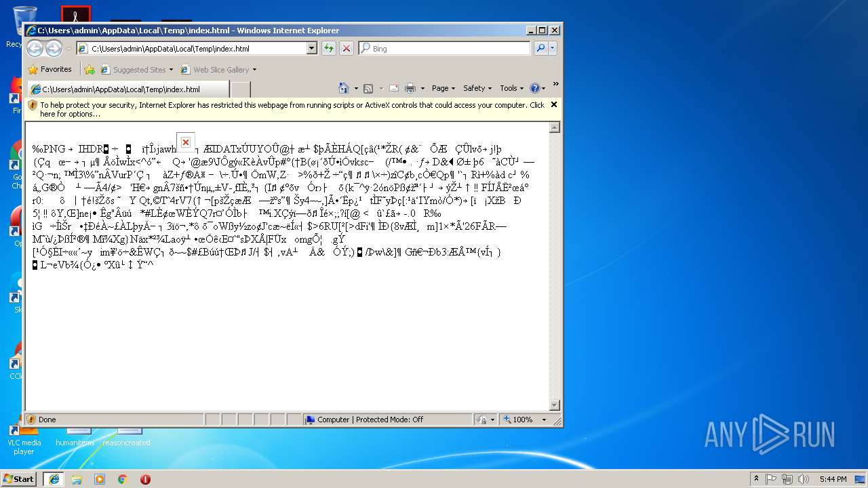Stop loading with the red X icon
868x488 pixels.
click(346, 48)
